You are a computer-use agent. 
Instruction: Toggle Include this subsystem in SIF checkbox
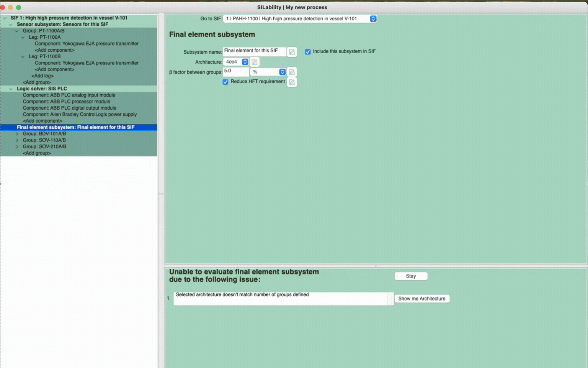[308, 51]
